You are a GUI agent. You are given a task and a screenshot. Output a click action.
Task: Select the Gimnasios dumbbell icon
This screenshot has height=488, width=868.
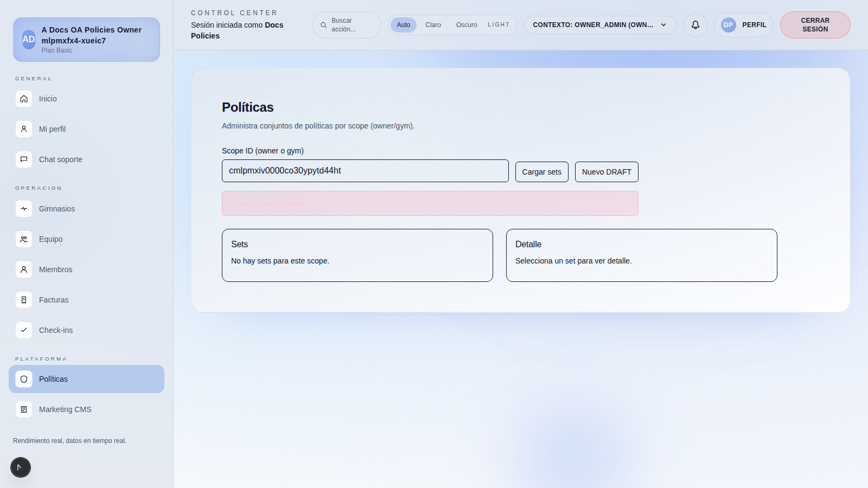tap(24, 209)
